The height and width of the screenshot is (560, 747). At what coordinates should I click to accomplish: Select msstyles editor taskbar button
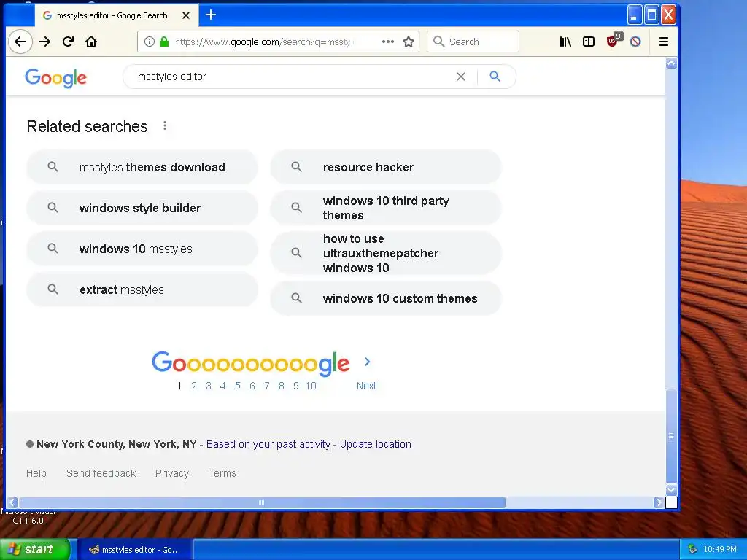click(x=135, y=550)
